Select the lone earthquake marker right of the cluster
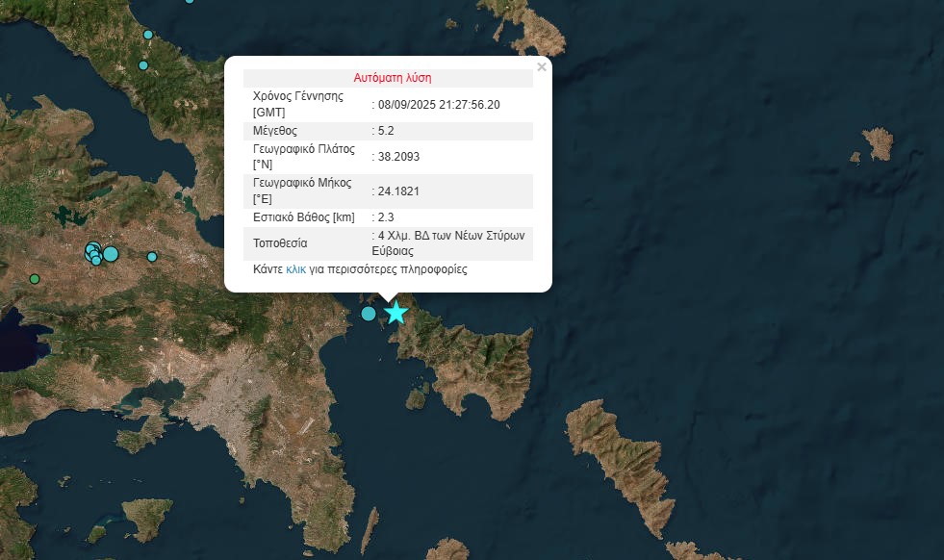The width and height of the screenshot is (944, 560). (151, 257)
